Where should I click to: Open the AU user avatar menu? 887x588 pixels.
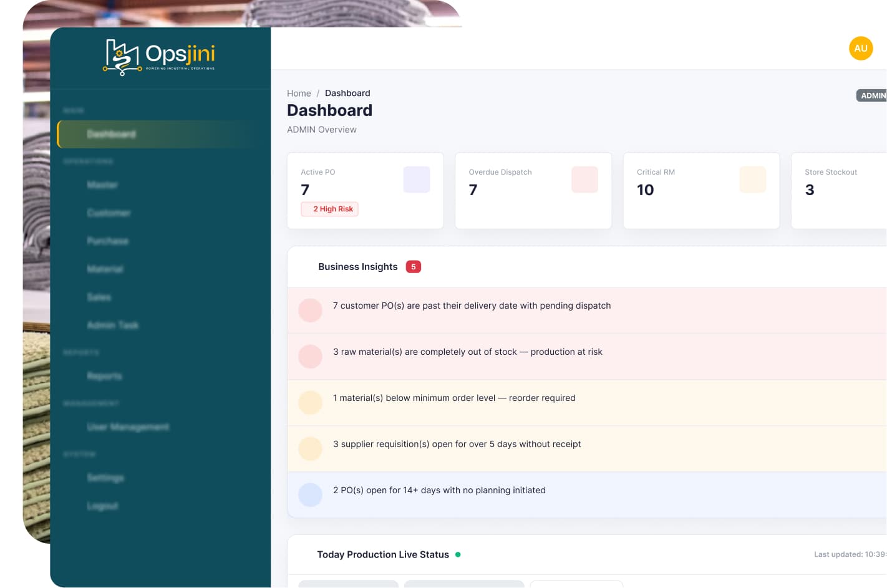861,48
